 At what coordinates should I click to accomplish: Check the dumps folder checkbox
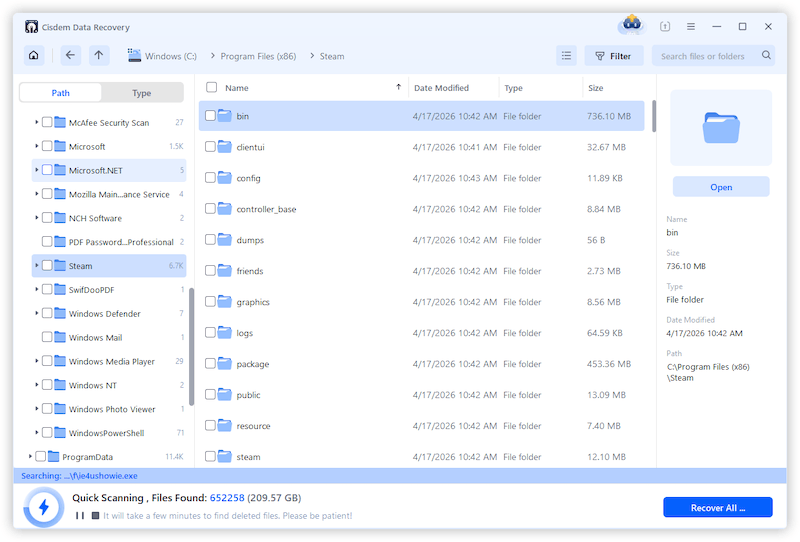tap(210, 239)
